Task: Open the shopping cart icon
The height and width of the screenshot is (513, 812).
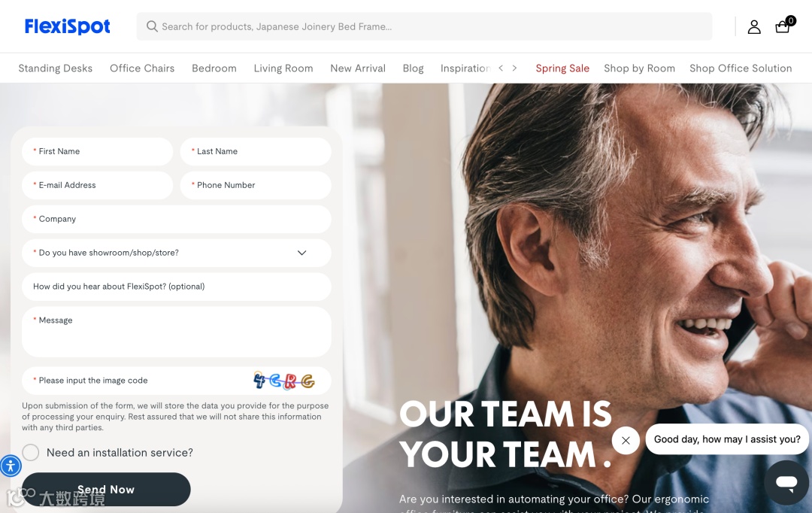Action: click(x=783, y=26)
